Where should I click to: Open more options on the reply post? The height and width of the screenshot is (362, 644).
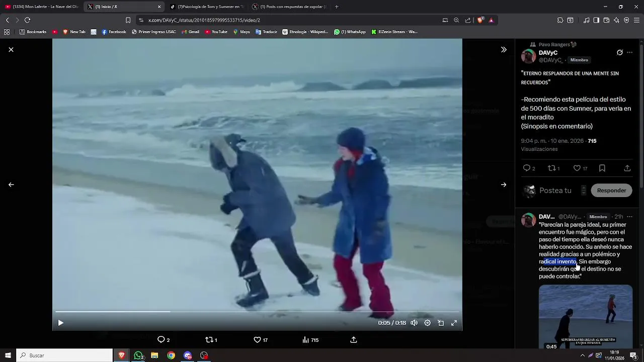[x=629, y=217]
